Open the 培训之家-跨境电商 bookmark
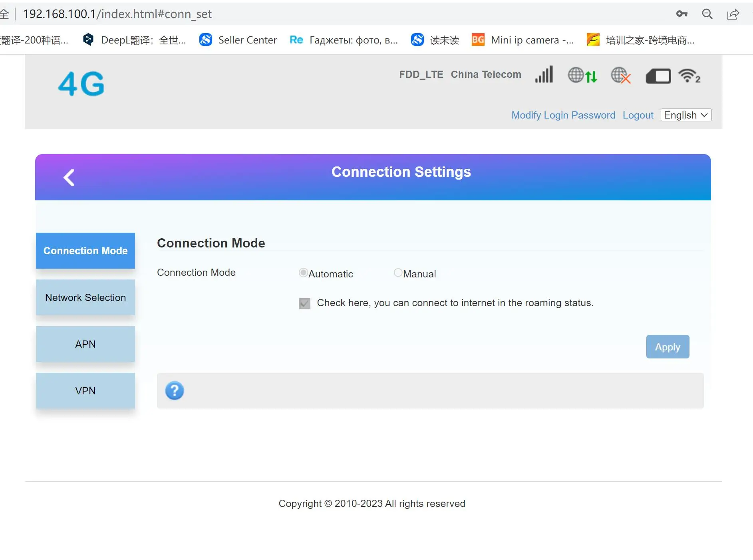The width and height of the screenshot is (753, 560). (x=641, y=40)
